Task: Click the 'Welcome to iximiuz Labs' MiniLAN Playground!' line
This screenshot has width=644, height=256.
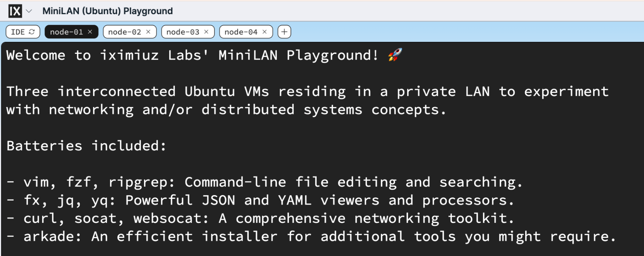Action: (204, 55)
